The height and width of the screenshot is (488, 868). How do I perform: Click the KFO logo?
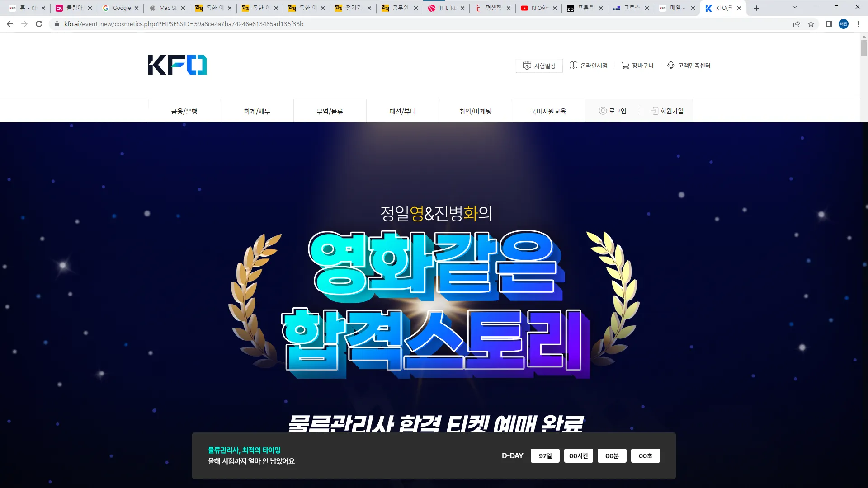pyautogui.click(x=177, y=65)
